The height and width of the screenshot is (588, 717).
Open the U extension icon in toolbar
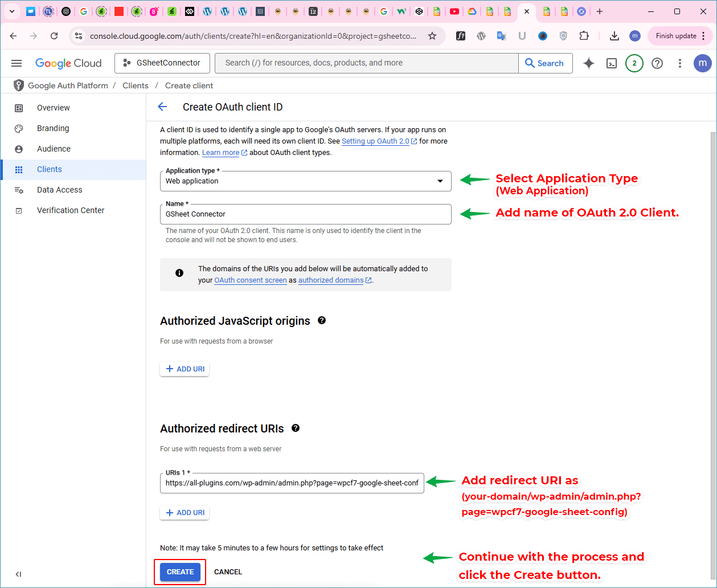pyautogui.click(x=522, y=36)
